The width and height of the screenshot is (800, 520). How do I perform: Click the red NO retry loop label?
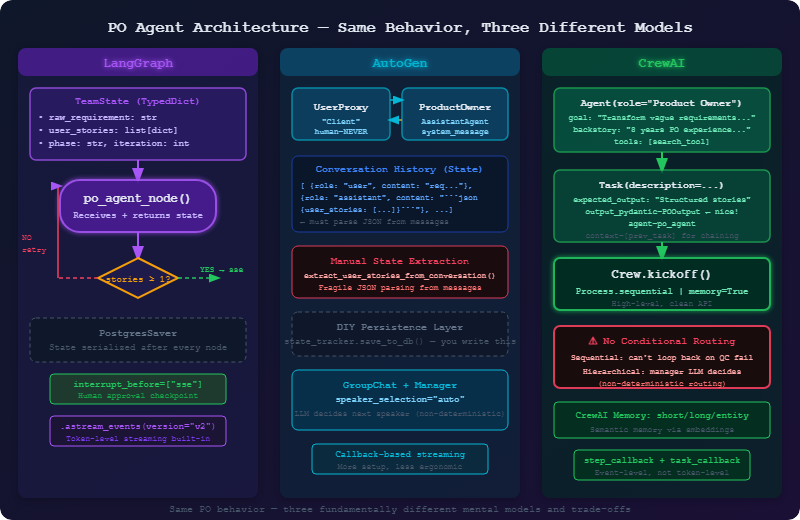[34, 244]
